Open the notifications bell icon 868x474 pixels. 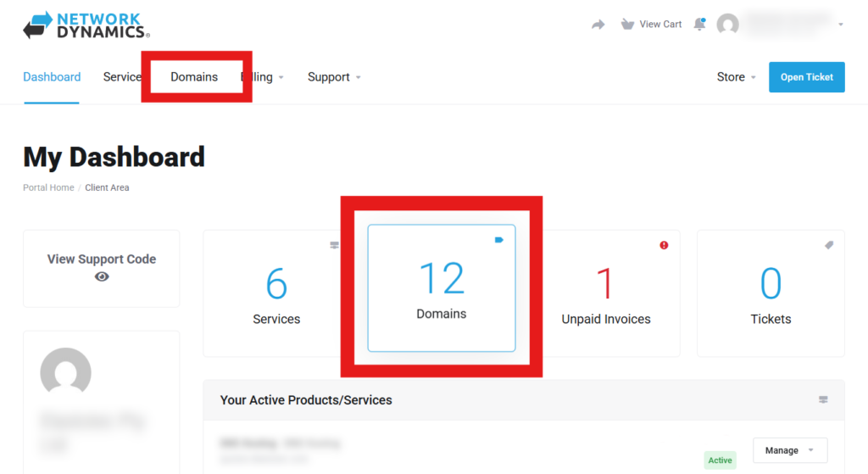pyautogui.click(x=699, y=24)
